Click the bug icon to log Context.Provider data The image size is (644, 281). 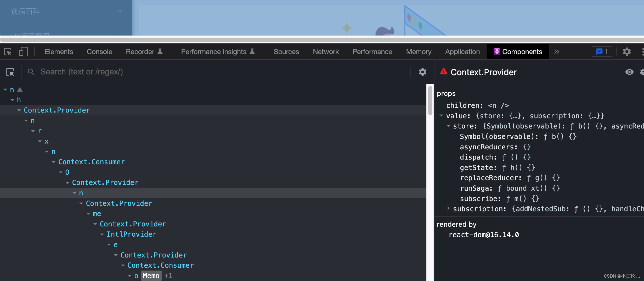642,72
